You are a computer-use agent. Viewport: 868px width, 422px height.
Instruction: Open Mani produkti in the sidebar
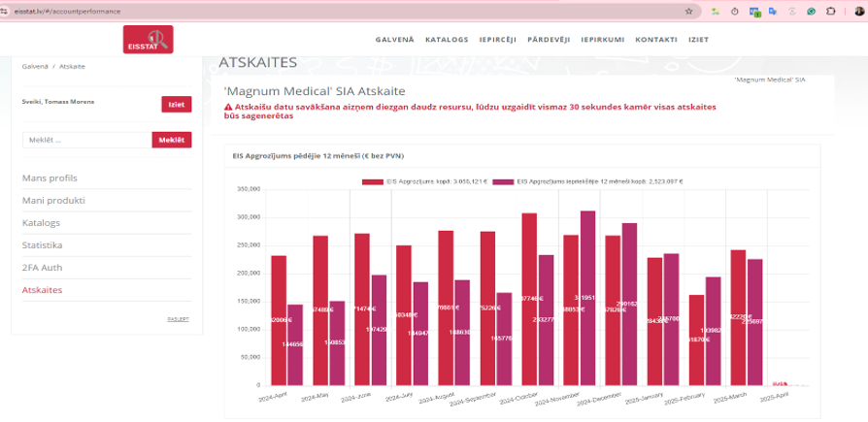coord(53,200)
